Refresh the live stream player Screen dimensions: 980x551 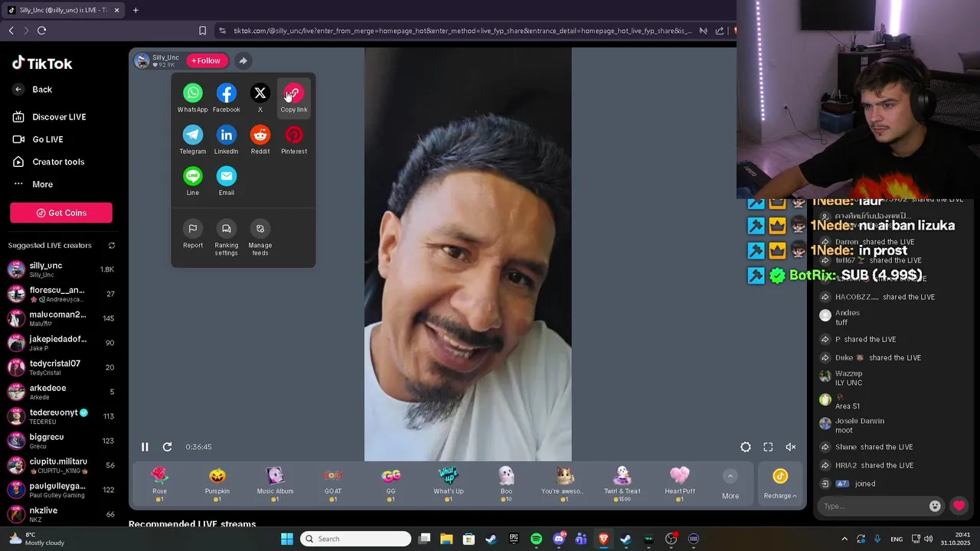pyautogui.click(x=167, y=447)
